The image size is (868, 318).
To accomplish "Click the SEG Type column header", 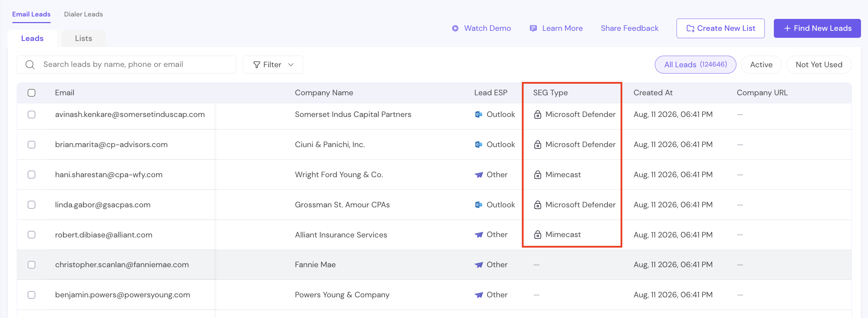I will tap(551, 93).
